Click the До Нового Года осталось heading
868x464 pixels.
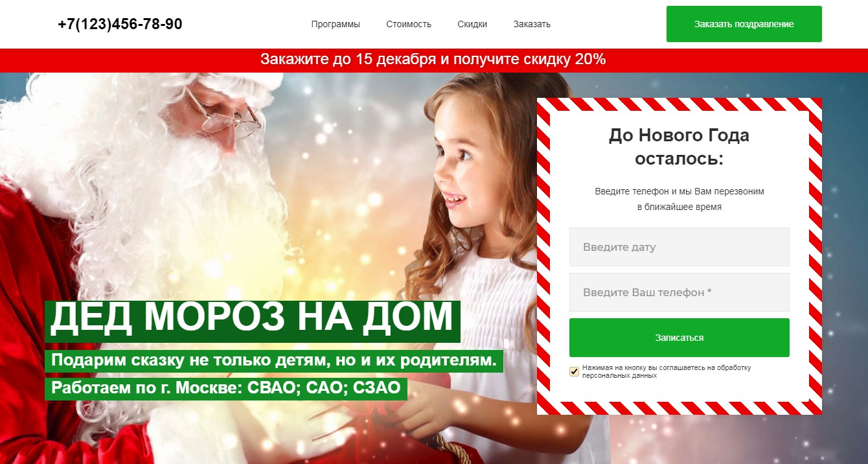point(679,147)
